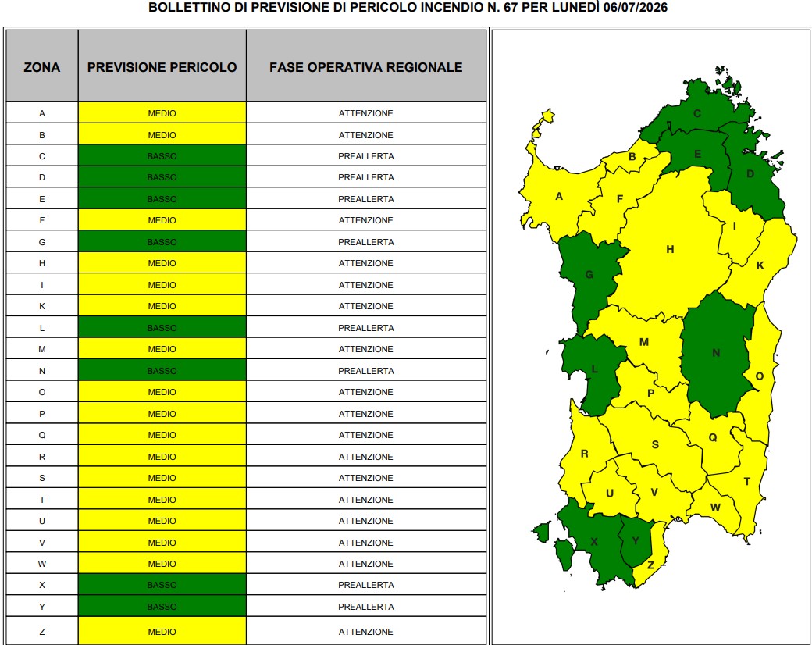Click green zone C on the map
This screenshot has height=645, width=812.
pos(697,113)
